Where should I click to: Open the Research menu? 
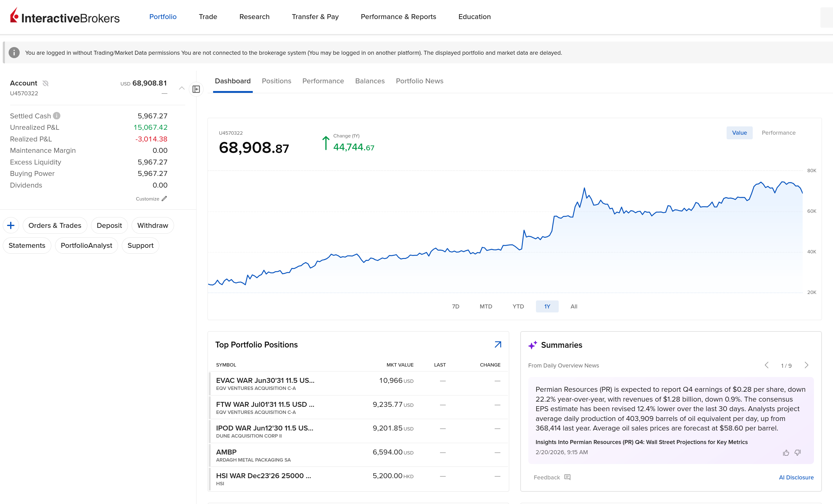pos(254,17)
